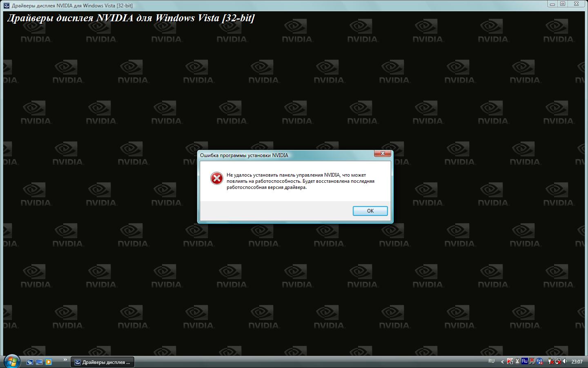The width and height of the screenshot is (588, 368).
Task: Open the disconnected network tray icon
Action: 558,361
